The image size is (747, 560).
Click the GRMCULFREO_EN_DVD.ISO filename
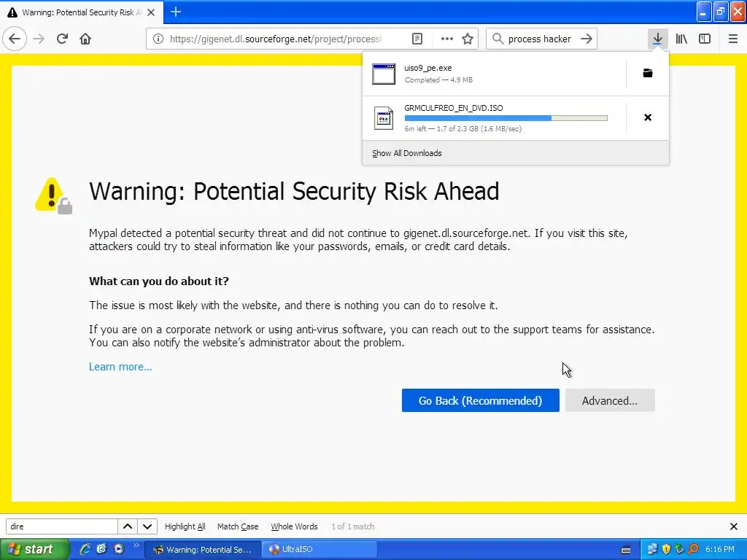(454, 108)
